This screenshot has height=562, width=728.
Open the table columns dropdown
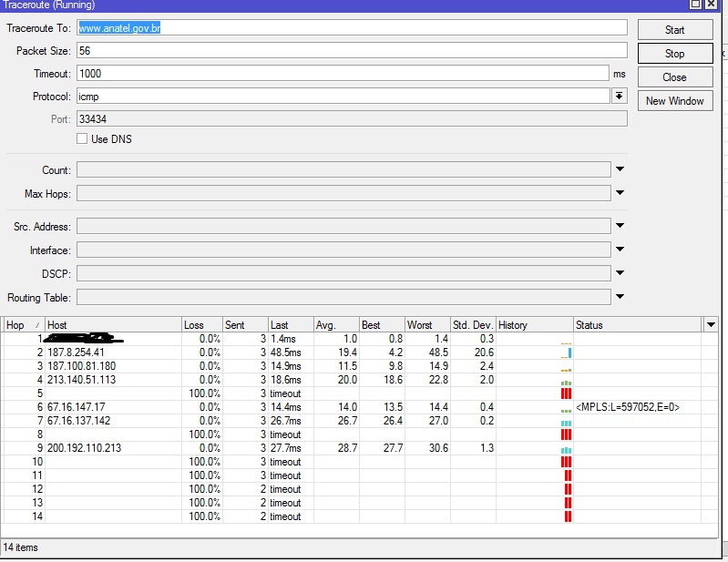pyautogui.click(x=711, y=325)
